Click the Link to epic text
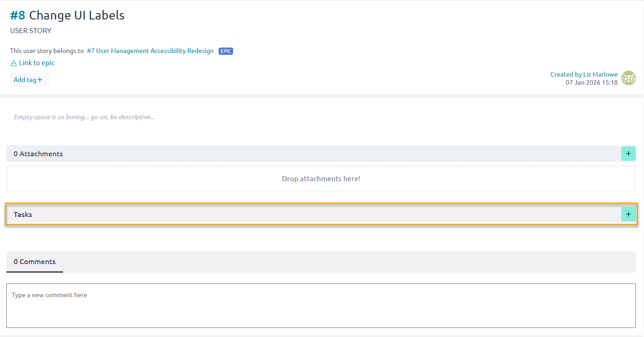Image resolution: width=644 pixels, height=337 pixels. pyautogui.click(x=37, y=63)
